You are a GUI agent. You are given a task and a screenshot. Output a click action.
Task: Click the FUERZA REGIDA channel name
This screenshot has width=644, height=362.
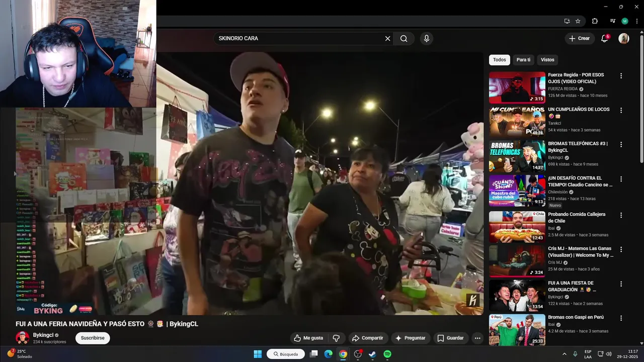coord(563,89)
